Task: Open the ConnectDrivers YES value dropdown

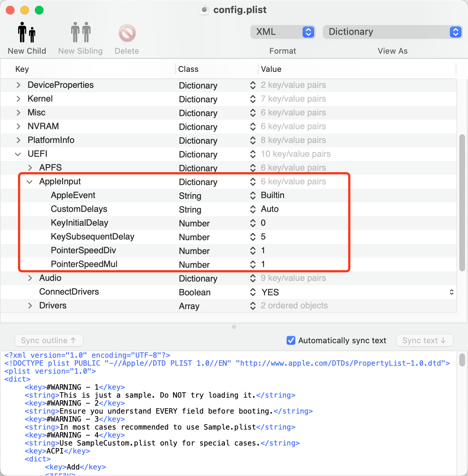Action: click(x=451, y=292)
